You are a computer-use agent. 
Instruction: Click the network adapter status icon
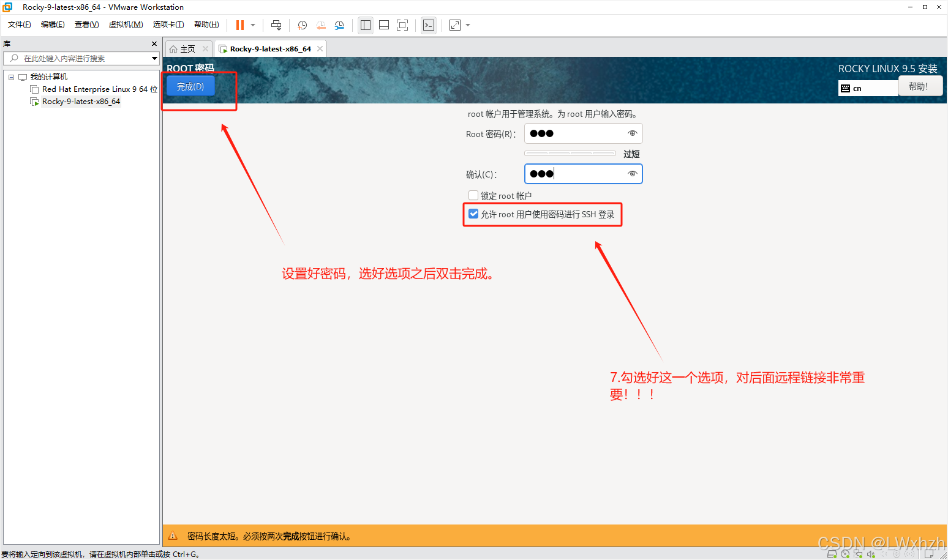858,554
